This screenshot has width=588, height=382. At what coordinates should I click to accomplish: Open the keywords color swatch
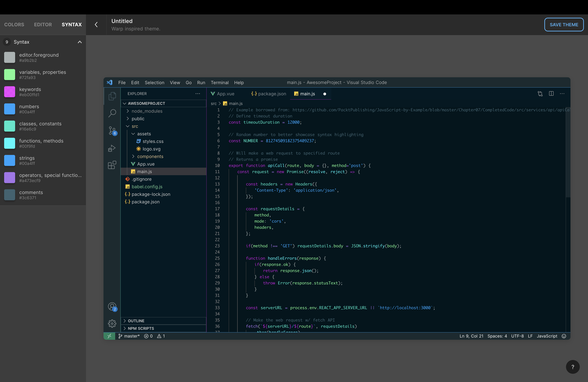coord(10,92)
